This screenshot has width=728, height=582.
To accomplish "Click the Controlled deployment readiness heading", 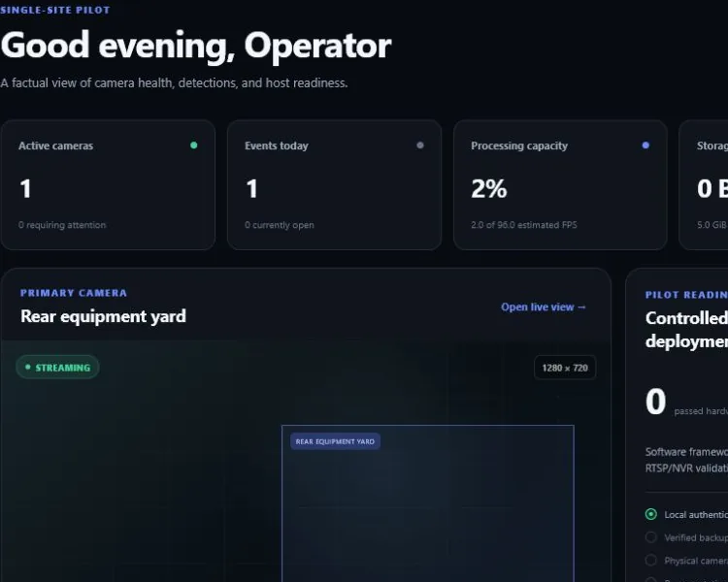I will [686, 330].
